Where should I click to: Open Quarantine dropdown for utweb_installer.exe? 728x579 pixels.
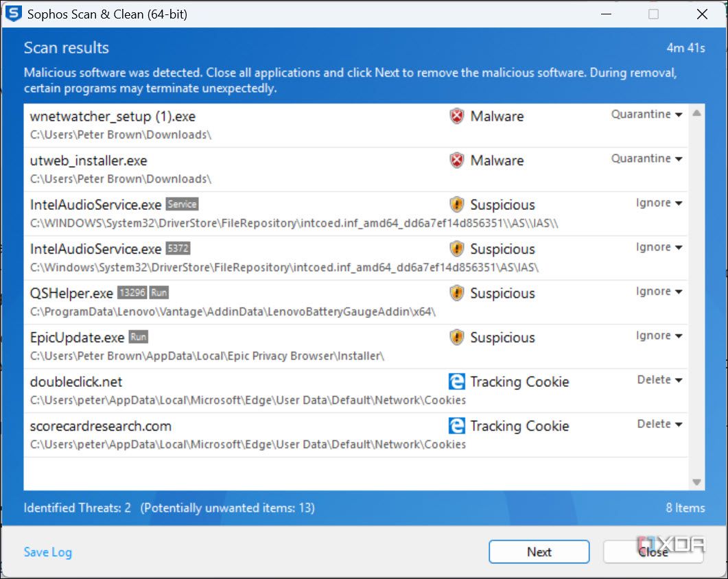(x=646, y=158)
